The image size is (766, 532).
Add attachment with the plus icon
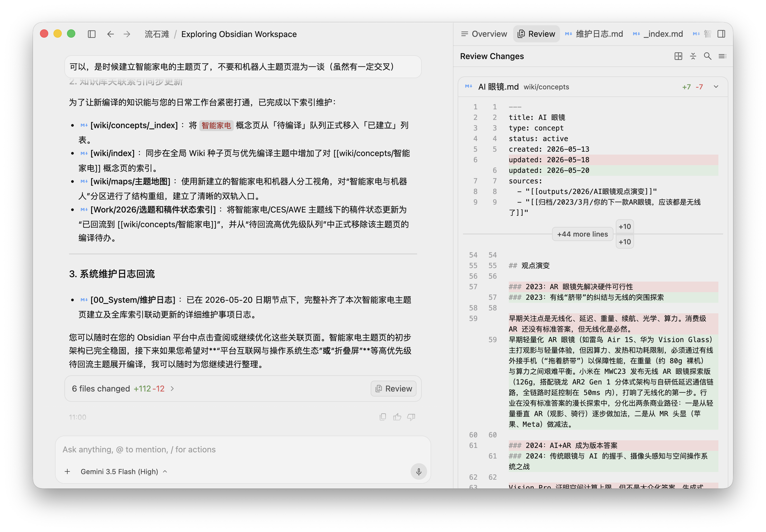(67, 471)
